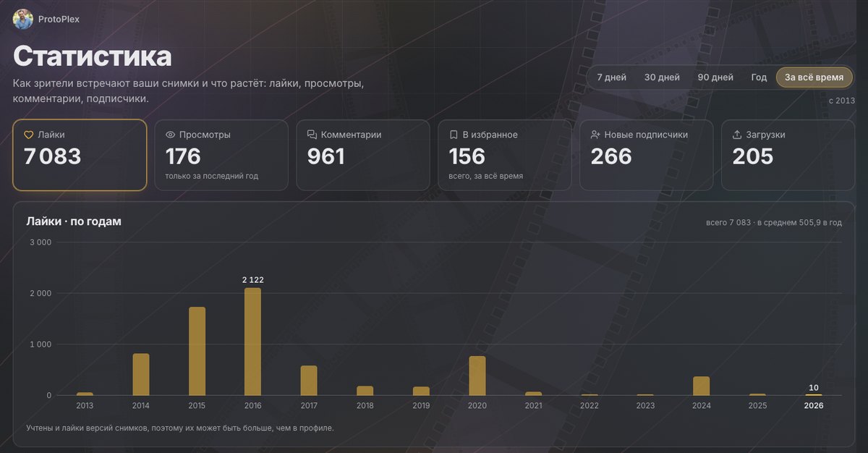Click the footnote about лайки версий снимков
This screenshot has width=868, height=453.
180,428
